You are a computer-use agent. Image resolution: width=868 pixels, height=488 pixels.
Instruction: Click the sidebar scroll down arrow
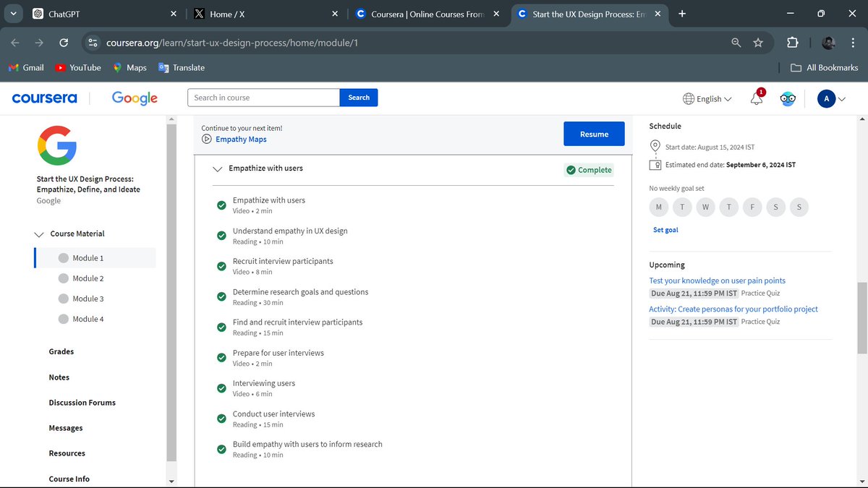[171, 481]
